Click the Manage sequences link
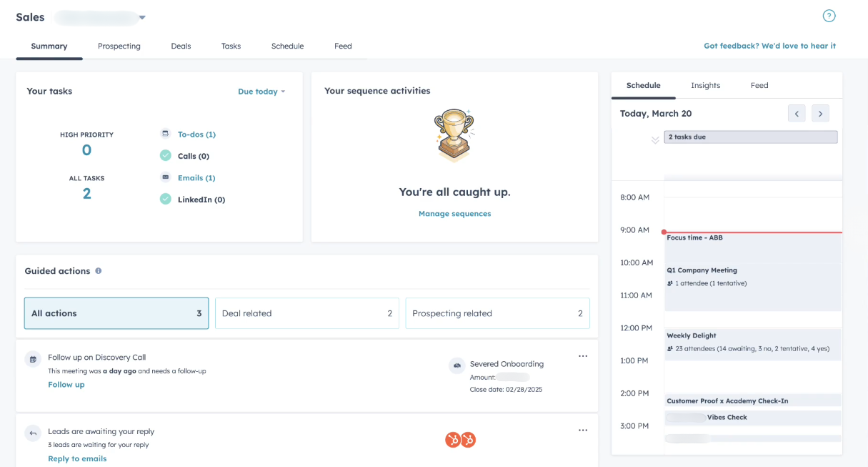 [x=455, y=214]
